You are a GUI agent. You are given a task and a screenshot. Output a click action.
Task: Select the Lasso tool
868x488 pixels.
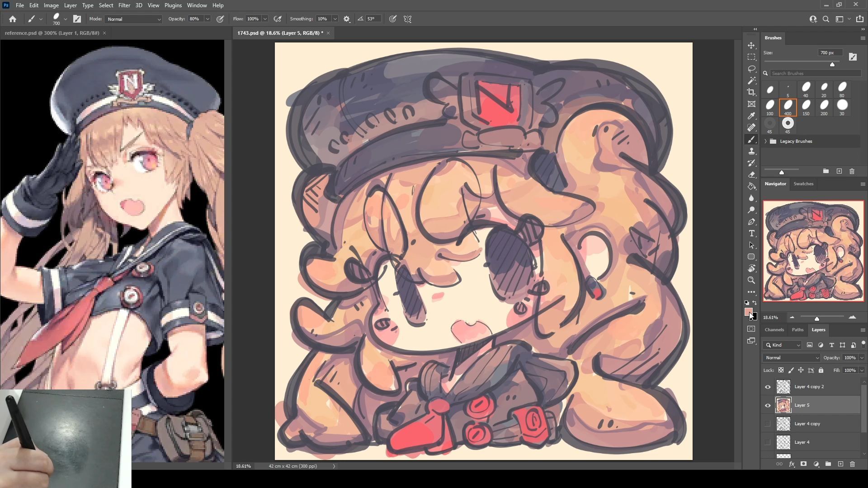coord(751,69)
